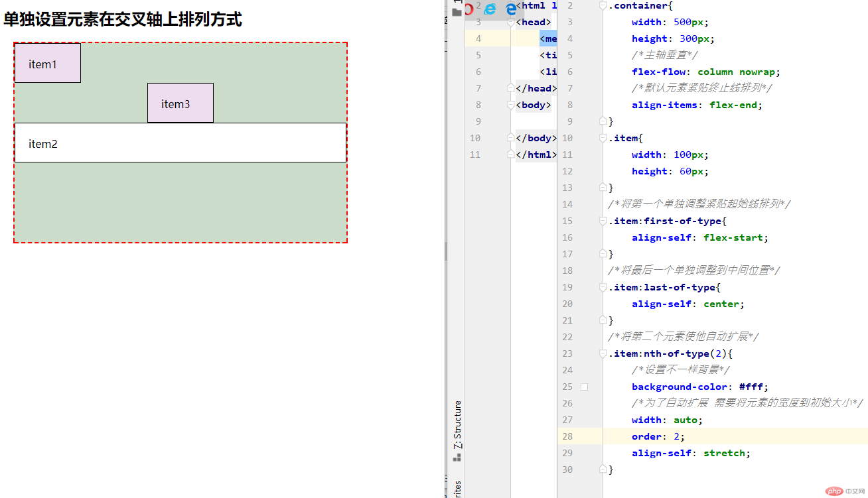Click the page heading 单独设置元素在交叉轴上排列方式

point(123,20)
